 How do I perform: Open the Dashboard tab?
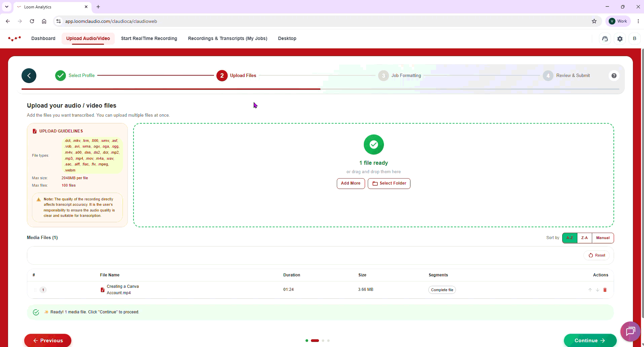click(x=43, y=38)
